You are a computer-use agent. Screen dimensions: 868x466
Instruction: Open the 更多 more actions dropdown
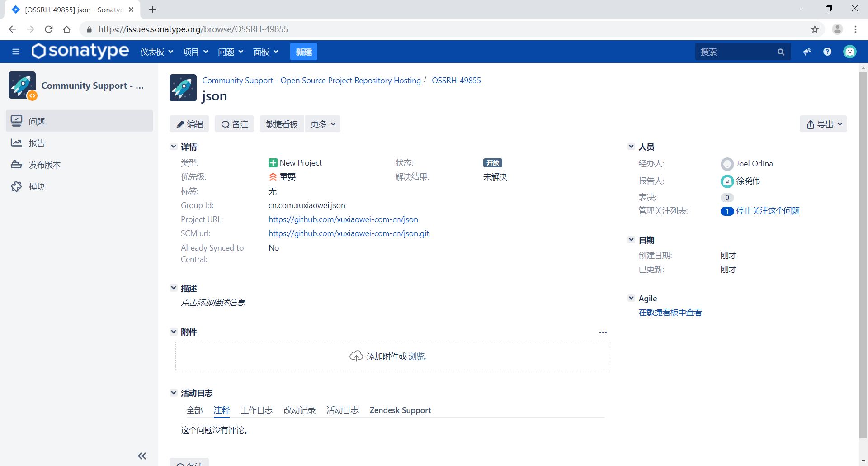point(323,124)
